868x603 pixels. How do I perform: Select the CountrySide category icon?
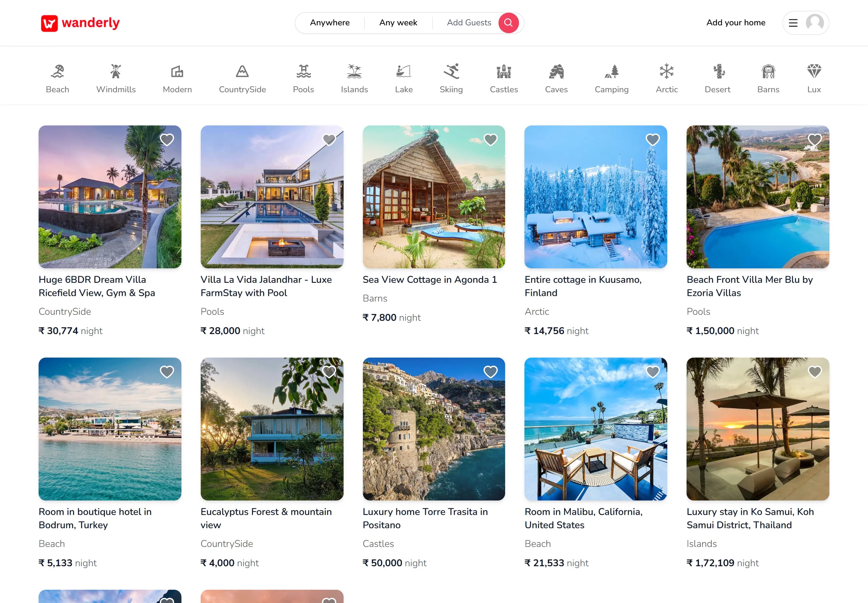242,71
